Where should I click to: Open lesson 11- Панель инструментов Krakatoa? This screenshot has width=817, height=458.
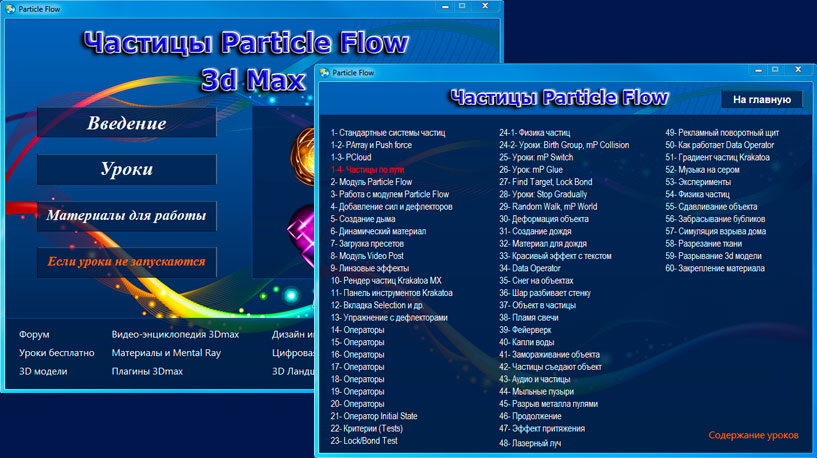[x=391, y=293]
